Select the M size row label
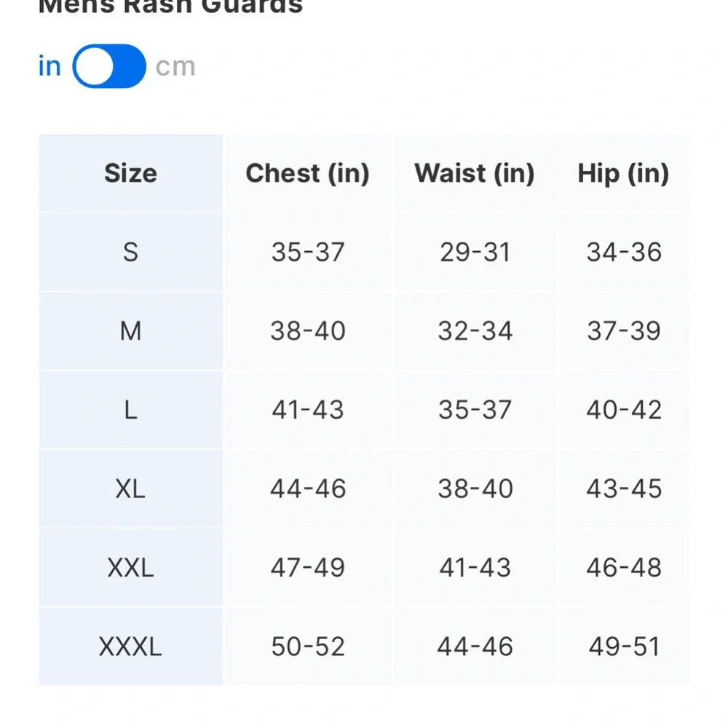 pos(130,331)
